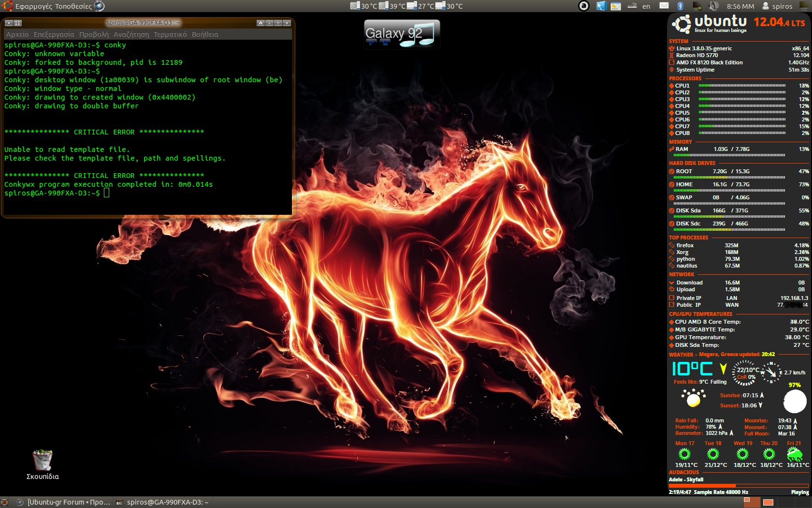Open the en keyboard layout selector

[646, 6]
